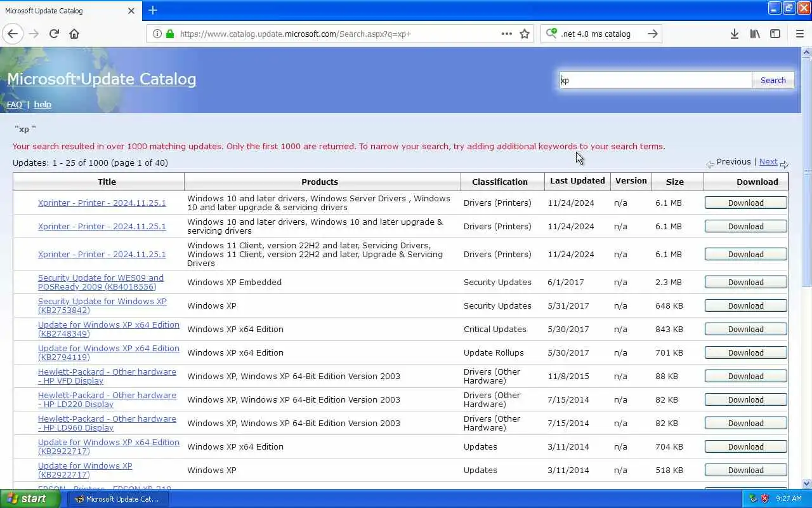Open a new browser tab
Image resolution: width=812 pixels, height=508 pixels.
[x=153, y=10]
